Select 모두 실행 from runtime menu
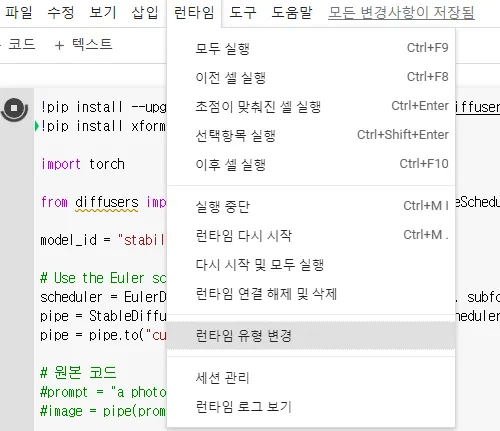Image resolution: width=500 pixels, height=431 pixels. pos(311,49)
